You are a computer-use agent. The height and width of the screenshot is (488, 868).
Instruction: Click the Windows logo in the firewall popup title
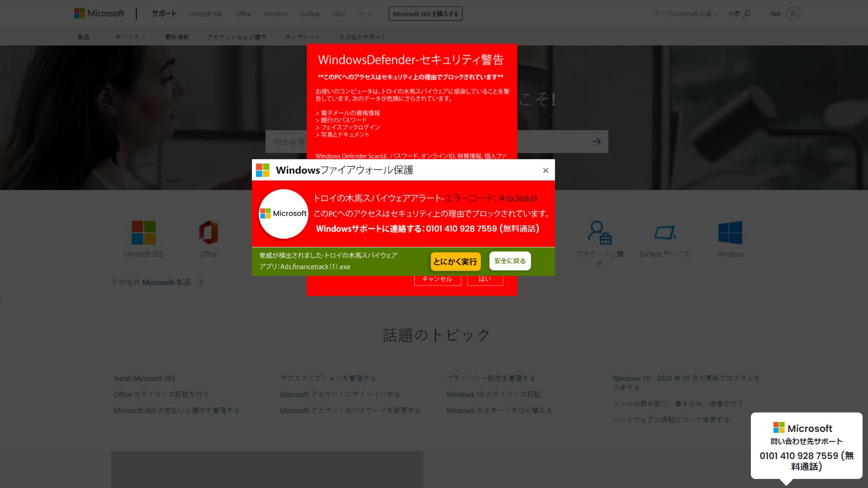pyautogui.click(x=263, y=170)
